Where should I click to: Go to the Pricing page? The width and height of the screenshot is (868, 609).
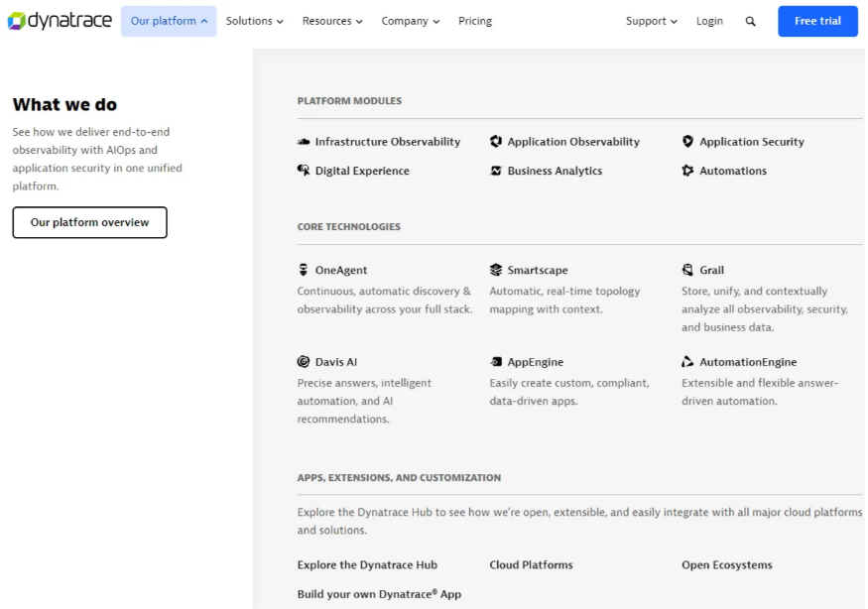click(x=475, y=21)
